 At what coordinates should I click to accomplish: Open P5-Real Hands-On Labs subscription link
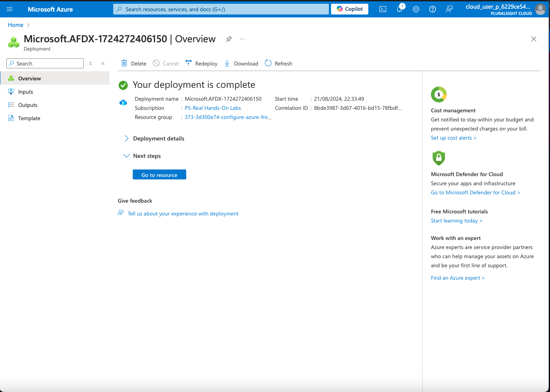coord(213,108)
